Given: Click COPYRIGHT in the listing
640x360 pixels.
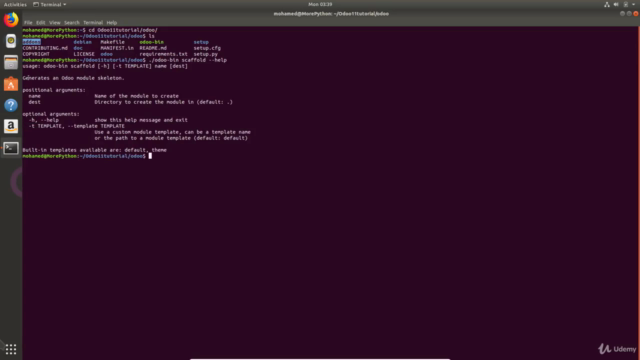Looking at the screenshot, I should 36,54.
